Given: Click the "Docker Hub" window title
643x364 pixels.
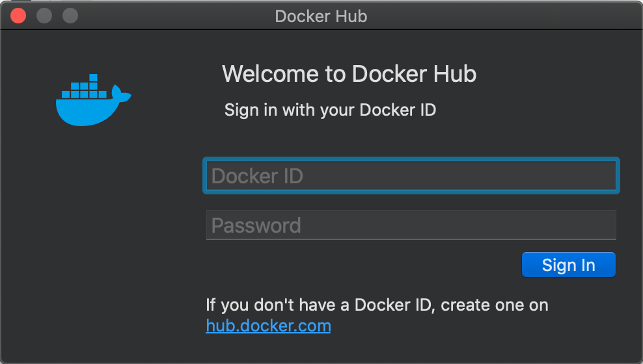Looking at the screenshot, I should (321, 16).
